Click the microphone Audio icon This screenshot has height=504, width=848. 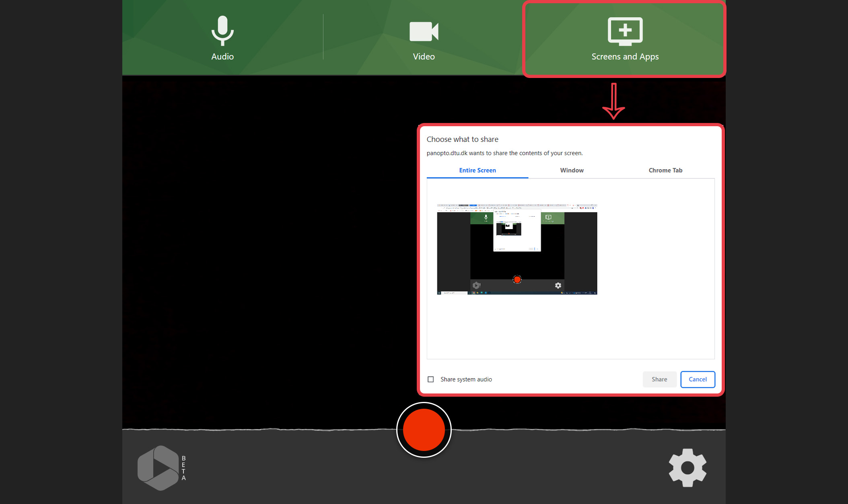click(x=222, y=31)
